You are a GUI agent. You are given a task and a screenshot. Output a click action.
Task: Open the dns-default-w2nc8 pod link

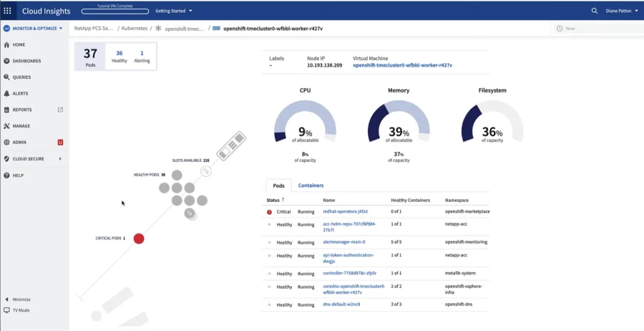[342, 304]
